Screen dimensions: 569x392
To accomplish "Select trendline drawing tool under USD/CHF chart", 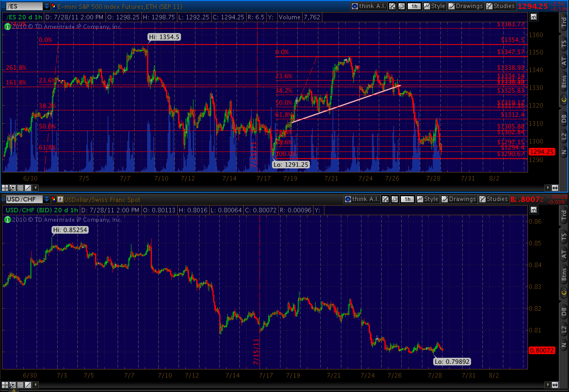I will [28, 385].
